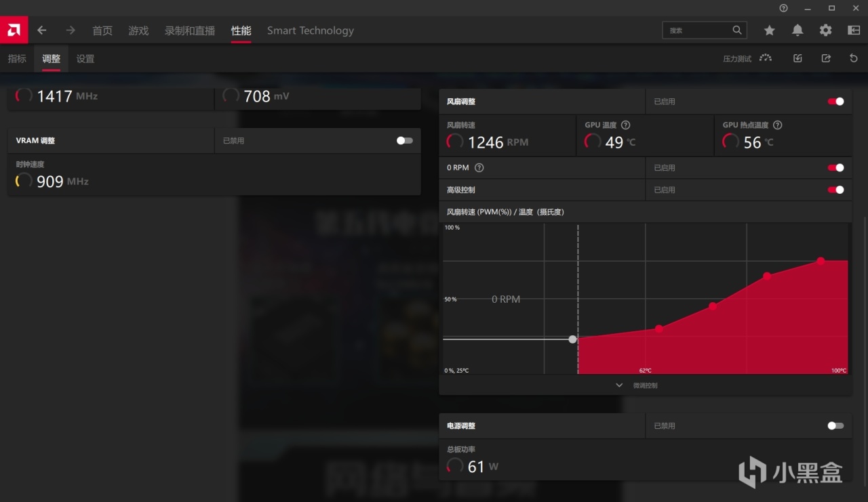This screenshot has height=502, width=868.
Task: Reset tuning with the circular arrow icon
Action: point(854,59)
